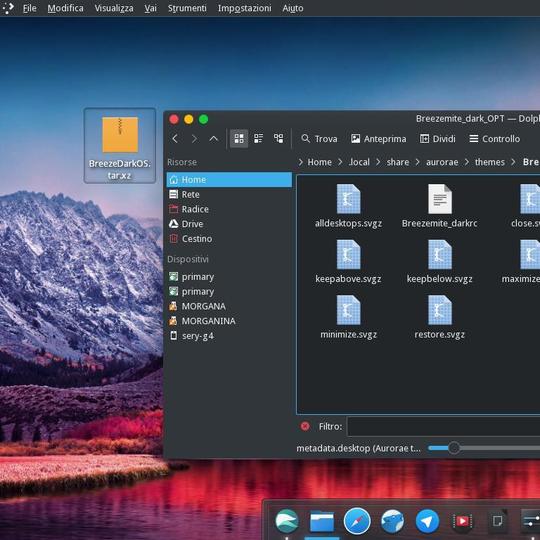Image resolution: width=540 pixels, height=540 pixels.
Task: Open the Trova search tool
Action: (319, 139)
